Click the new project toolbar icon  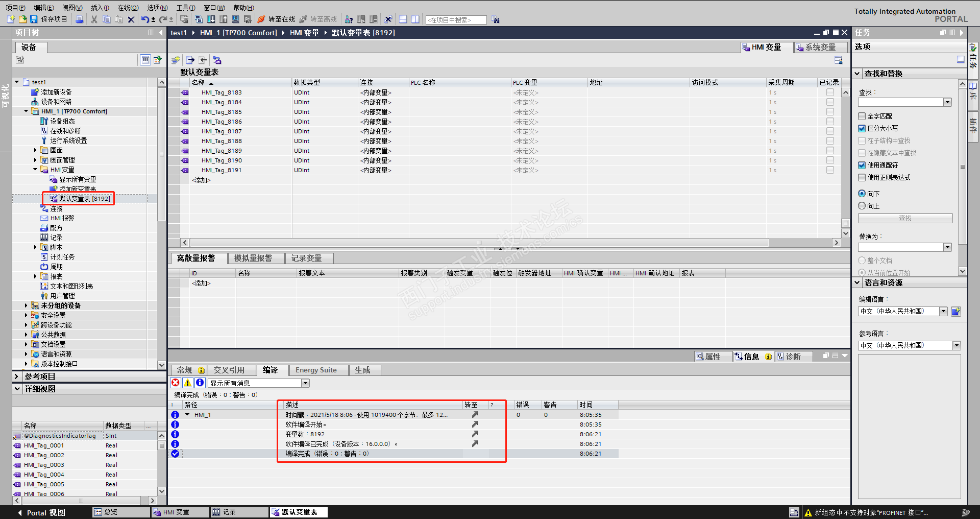(11, 19)
